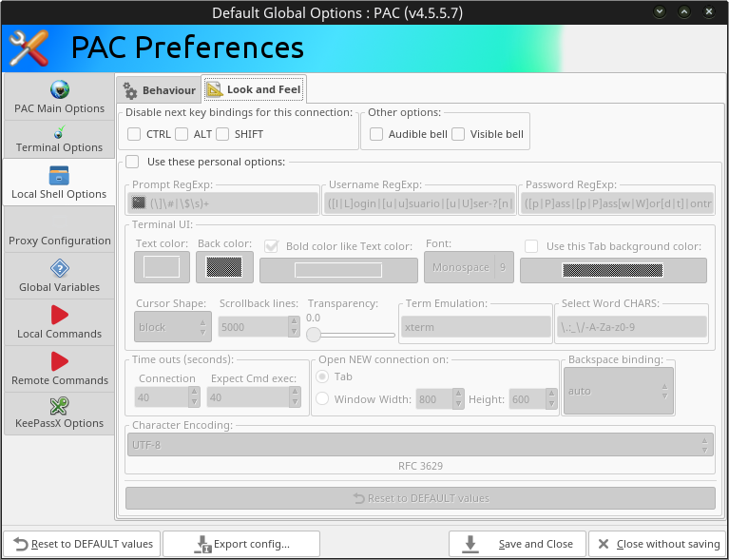Click the Prompt RegExp input field
This screenshot has width=729, height=560.
click(222, 203)
